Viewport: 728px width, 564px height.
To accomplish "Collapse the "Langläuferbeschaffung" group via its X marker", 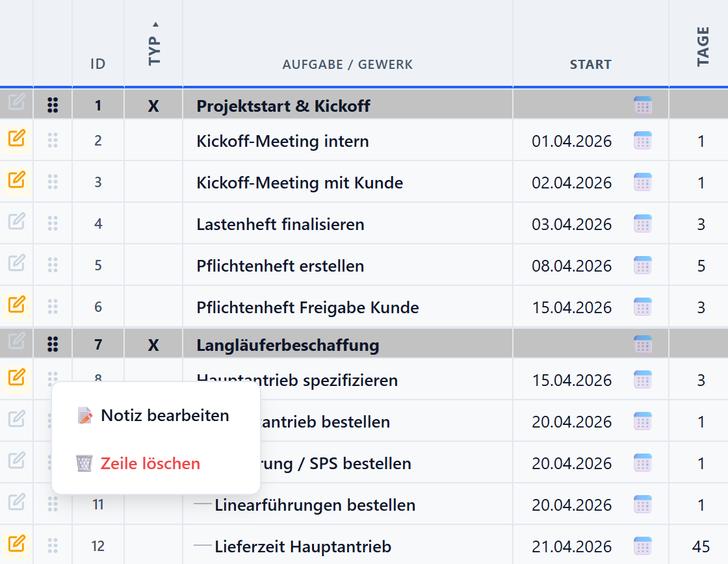I will [152, 344].
